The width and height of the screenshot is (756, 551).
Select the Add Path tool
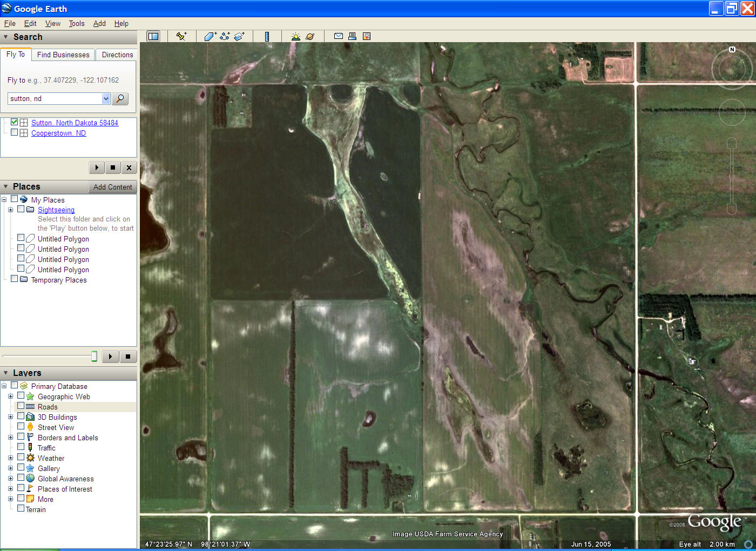point(225,36)
